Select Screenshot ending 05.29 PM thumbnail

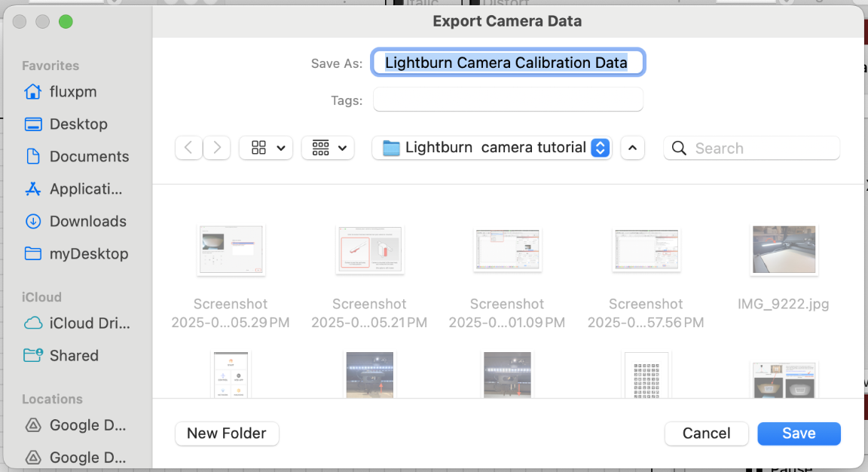(231, 250)
